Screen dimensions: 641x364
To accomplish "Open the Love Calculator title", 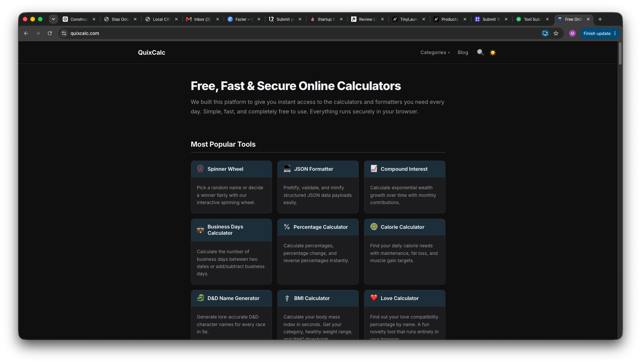I will pos(400,298).
